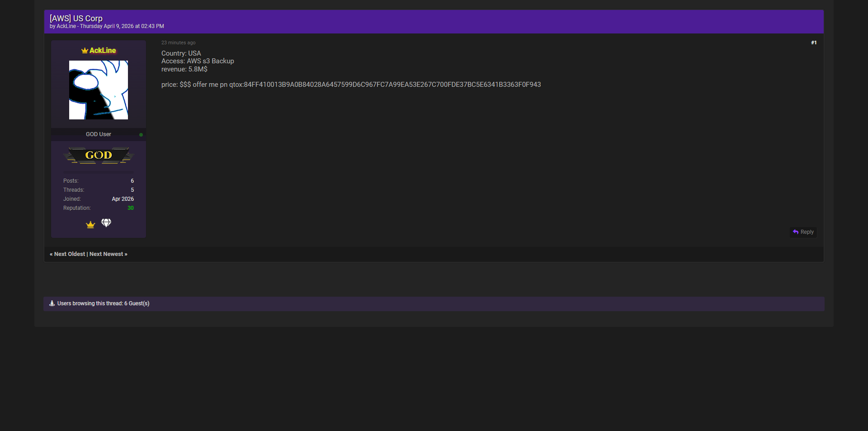Click the users browsing thread icon
This screenshot has height=431, width=868.
[52, 303]
